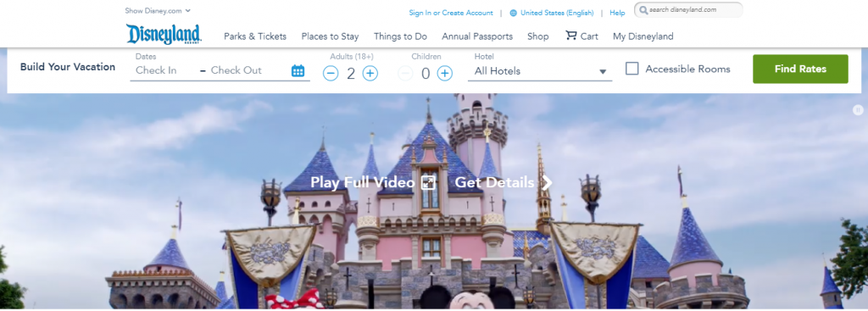Pause the hero video with the pause icon

858,109
